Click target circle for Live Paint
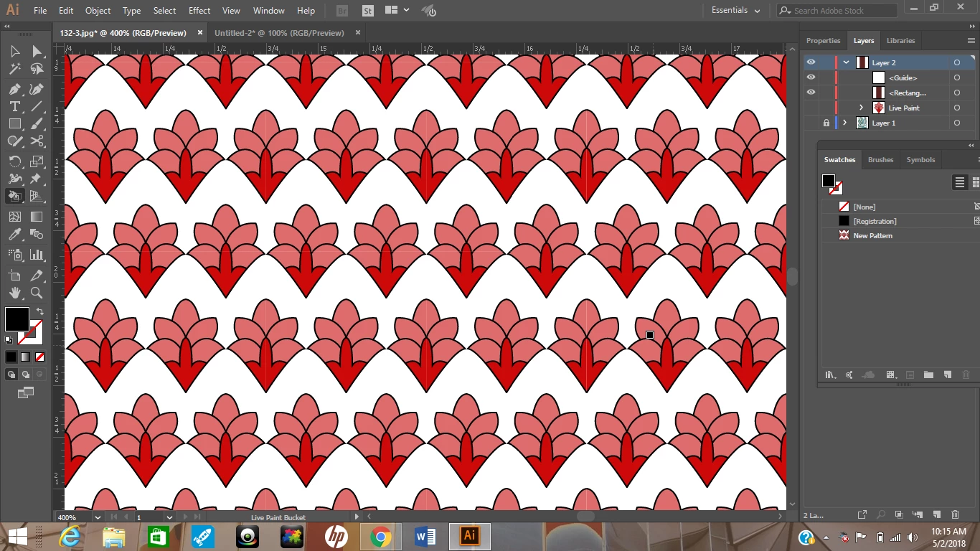Viewport: 980px width, 551px height. point(957,108)
